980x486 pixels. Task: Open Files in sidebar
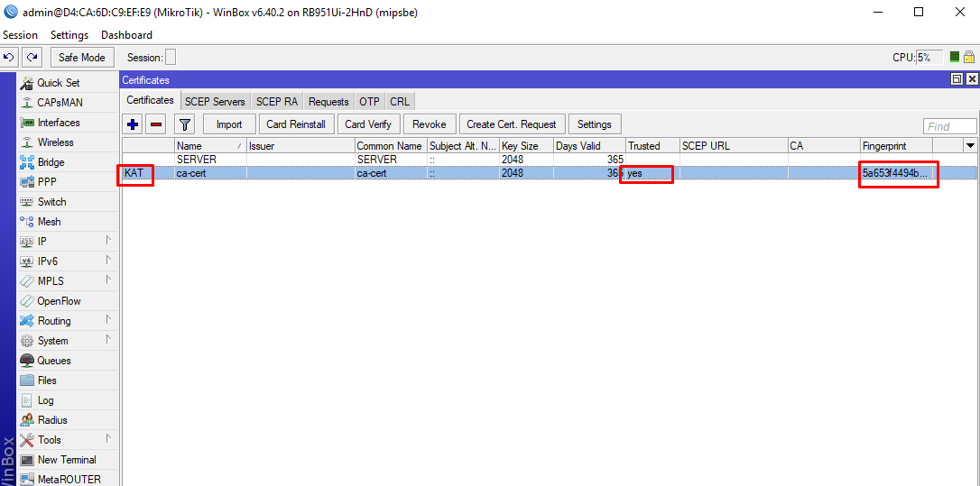47,381
